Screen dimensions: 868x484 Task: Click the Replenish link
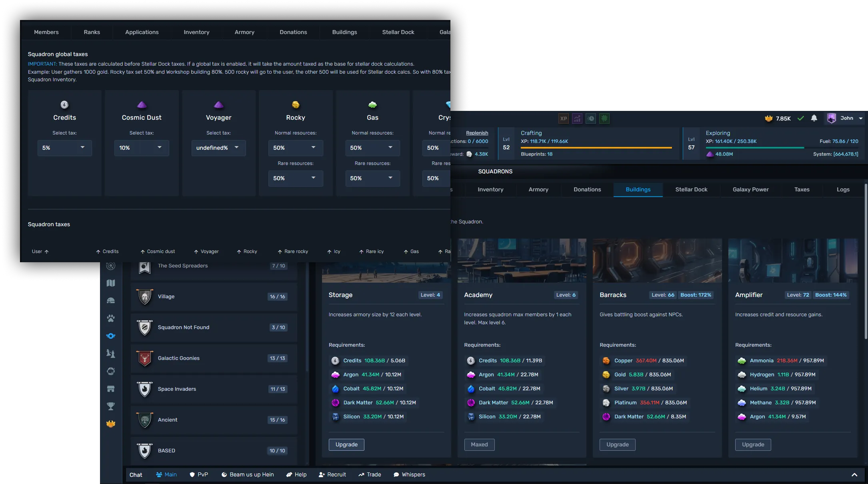[477, 133]
